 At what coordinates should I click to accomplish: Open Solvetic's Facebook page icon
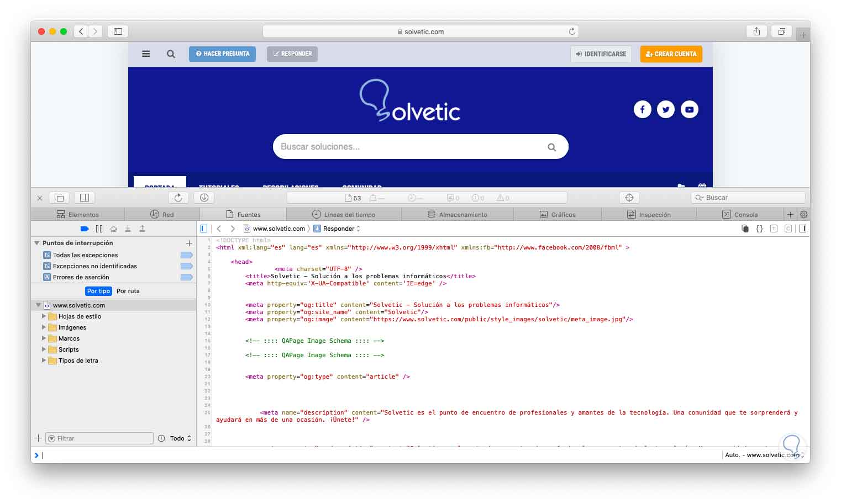(x=642, y=109)
